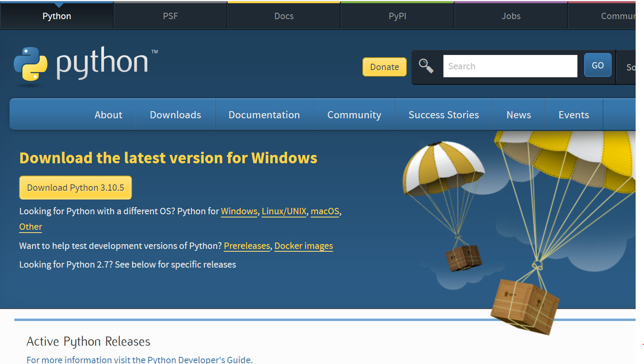
Task: Download Python 3.10.5
Action: coord(75,187)
